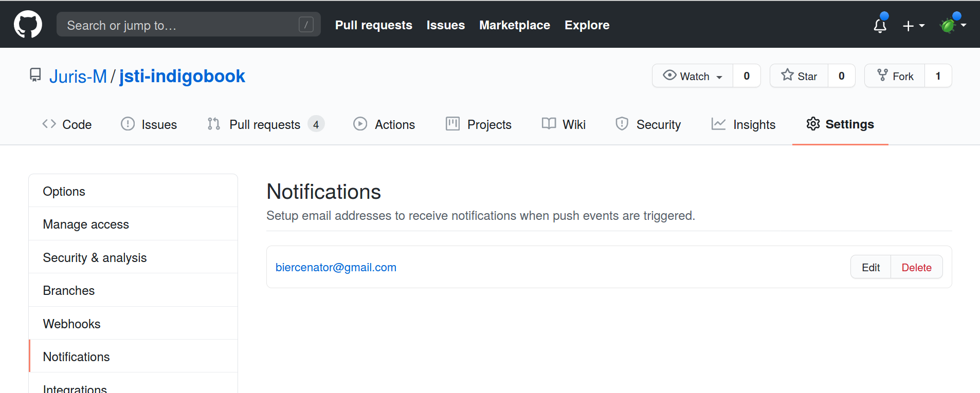Click the Insights graph icon
This screenshot has width=980, height=393.
(719, 124)
